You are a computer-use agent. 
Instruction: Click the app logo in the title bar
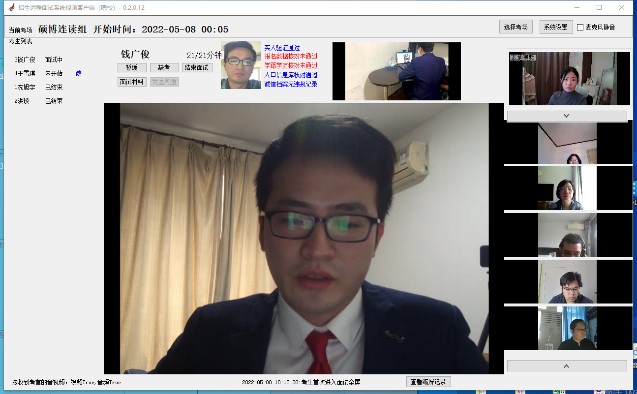(x=11, y=7)
